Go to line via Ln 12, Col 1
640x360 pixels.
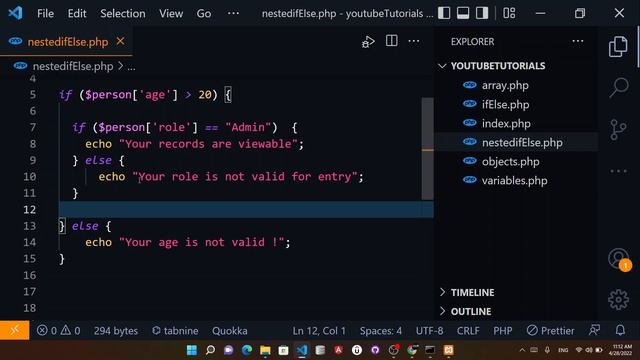[319, 331]
